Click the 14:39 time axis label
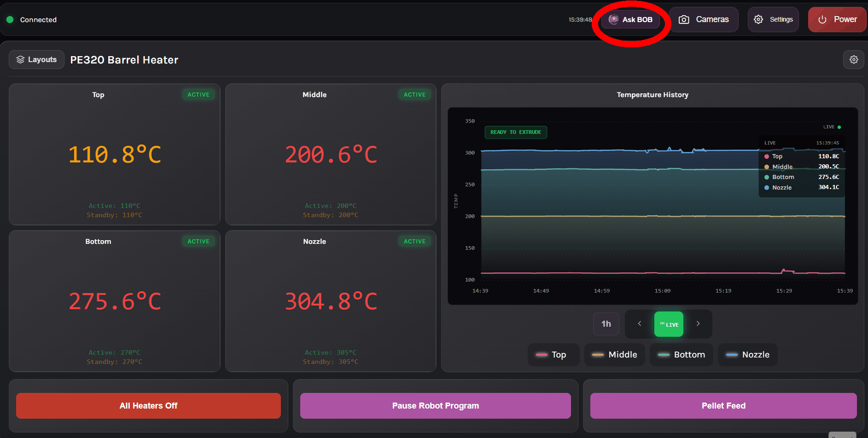This screenshot has height=438, width=868. [480, 291]
